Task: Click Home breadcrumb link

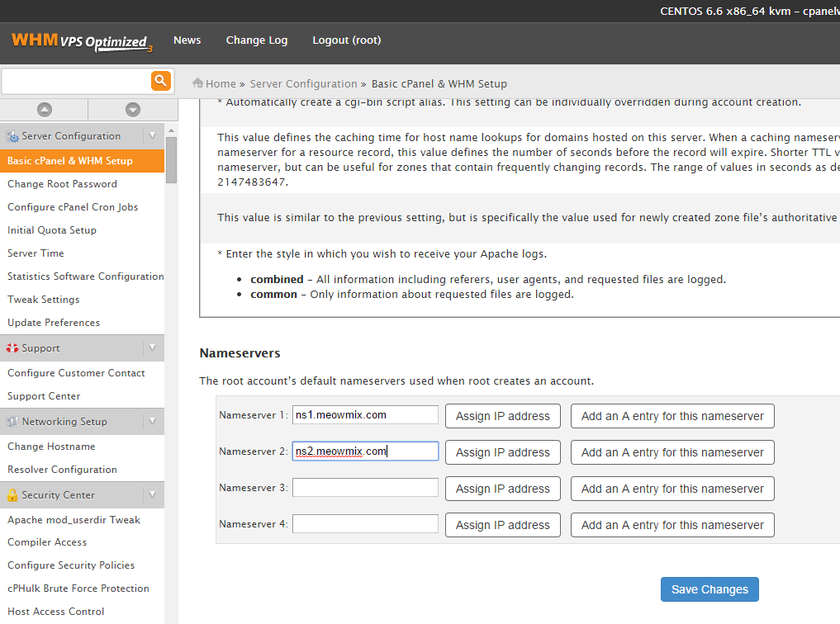Action: point(221,83)
